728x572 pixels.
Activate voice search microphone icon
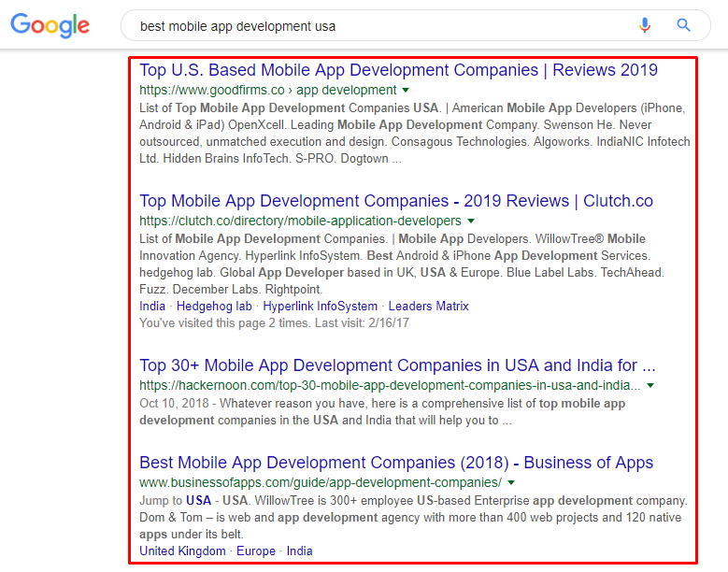click(645, 25)
